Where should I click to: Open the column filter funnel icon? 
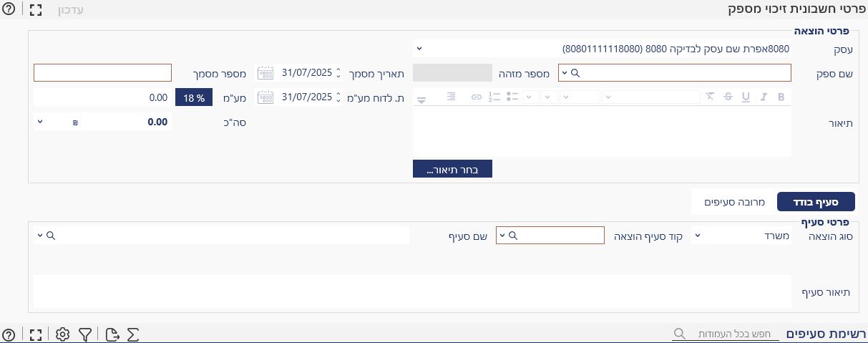point(85,334)
